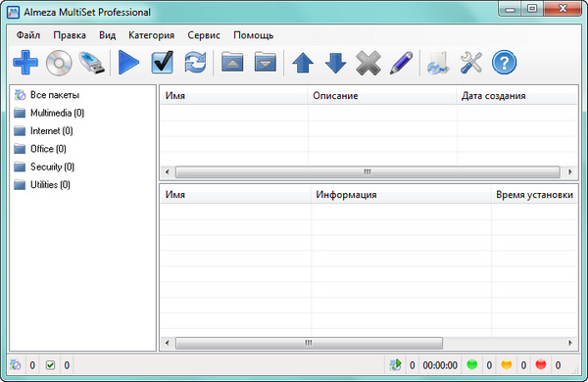The image size is (588, 382).
Task: Select the Multimedia (0) category
Action: [57, 113]
